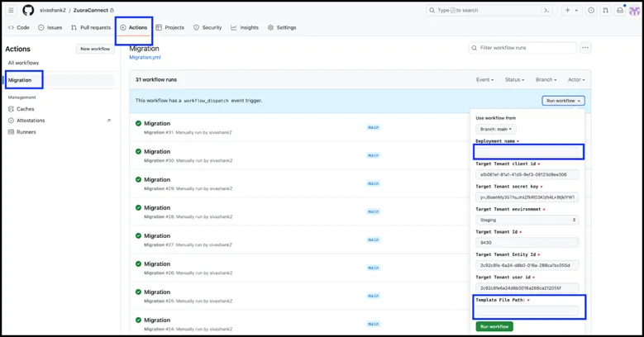Open Migration run #30

click(x=157, y=151)
